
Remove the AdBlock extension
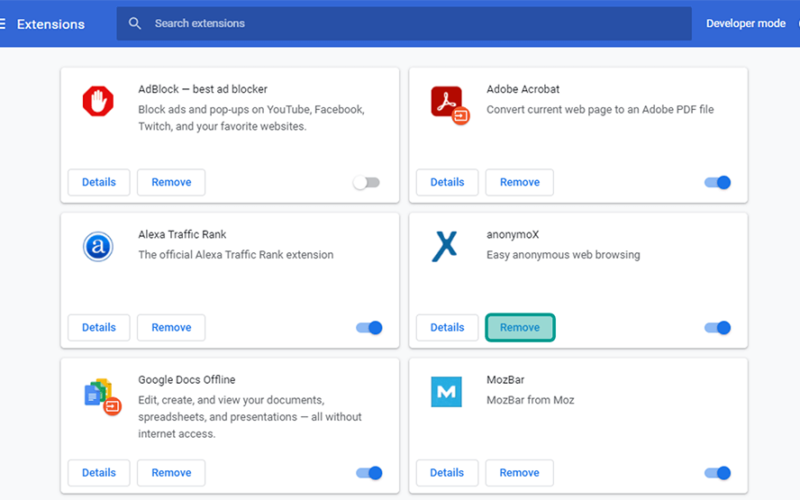171,182
